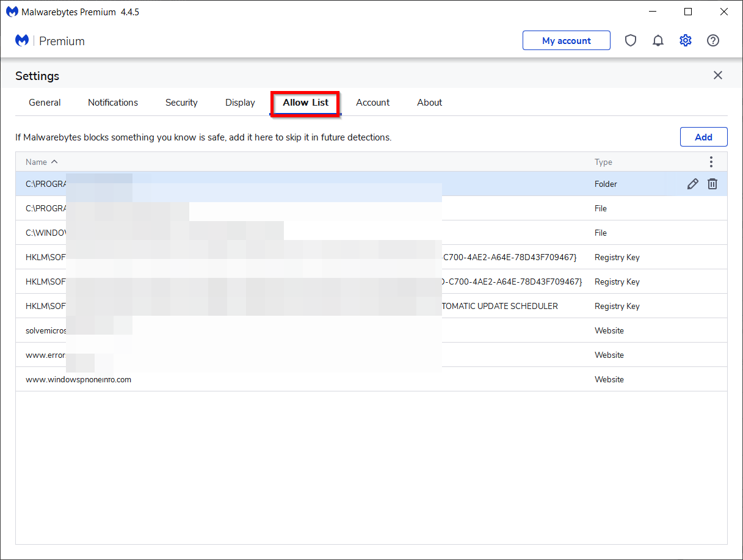Sort by Name column arrow

click(54, 162)
